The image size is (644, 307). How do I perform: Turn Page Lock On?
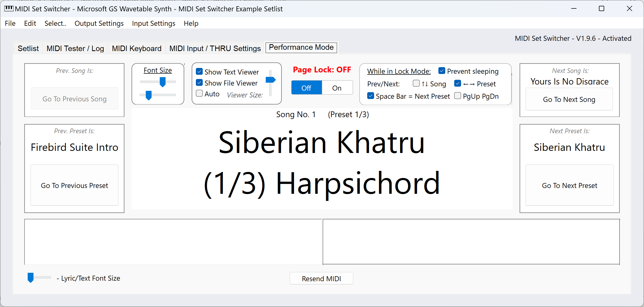337,87
